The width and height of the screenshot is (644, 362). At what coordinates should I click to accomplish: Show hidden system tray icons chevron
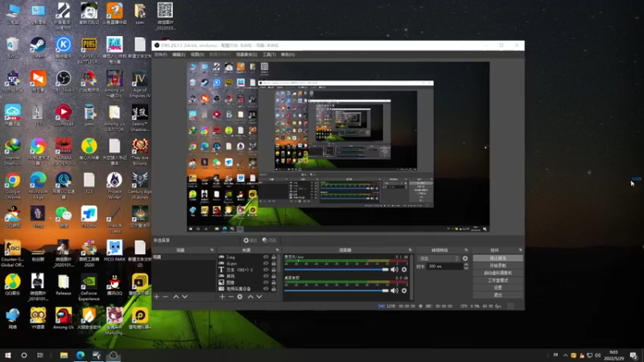(x=565, y=356)
